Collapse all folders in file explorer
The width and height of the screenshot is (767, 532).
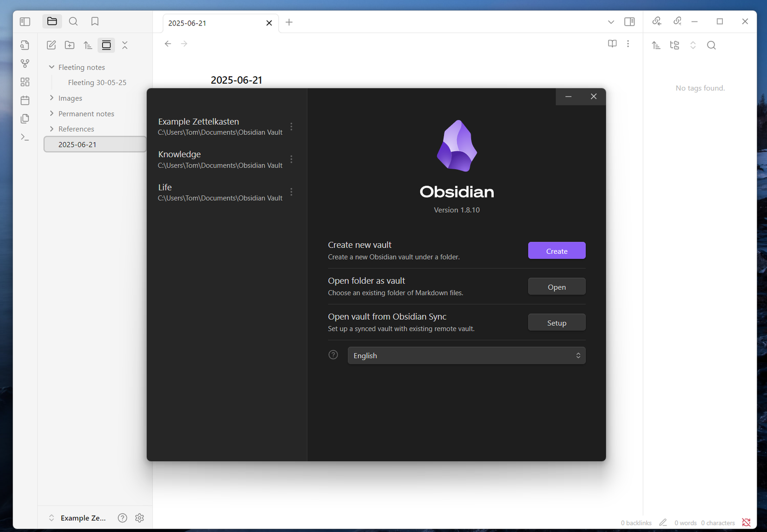125,45
